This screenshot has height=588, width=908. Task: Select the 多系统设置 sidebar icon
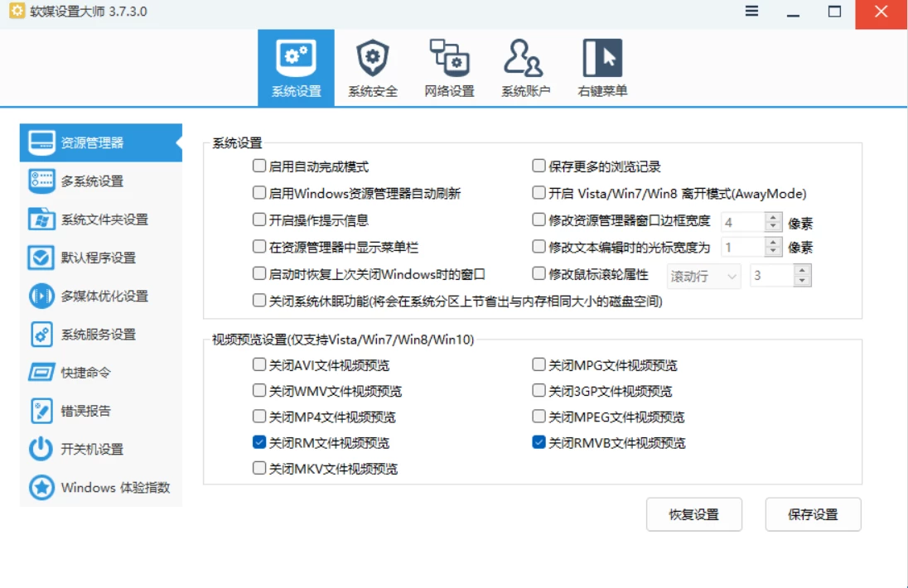tap(41, 181)
